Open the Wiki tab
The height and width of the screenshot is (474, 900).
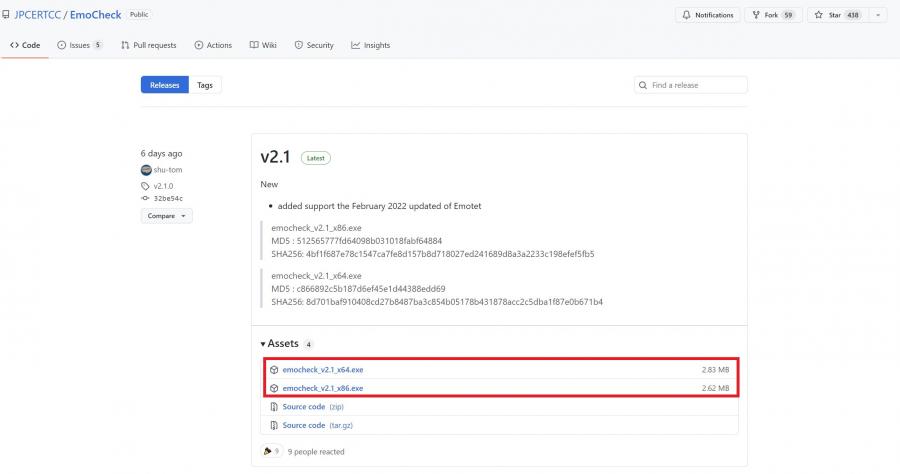(x=263, y=45)
